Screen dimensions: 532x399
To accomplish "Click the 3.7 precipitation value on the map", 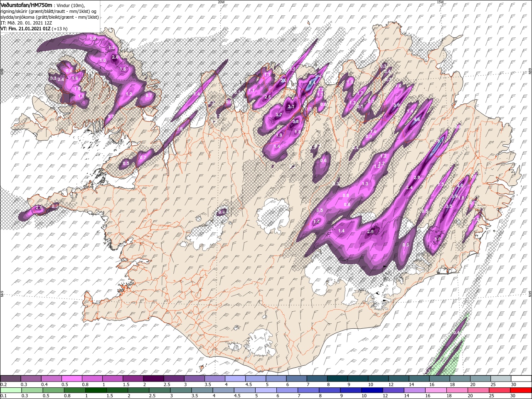I will point(279,115).
